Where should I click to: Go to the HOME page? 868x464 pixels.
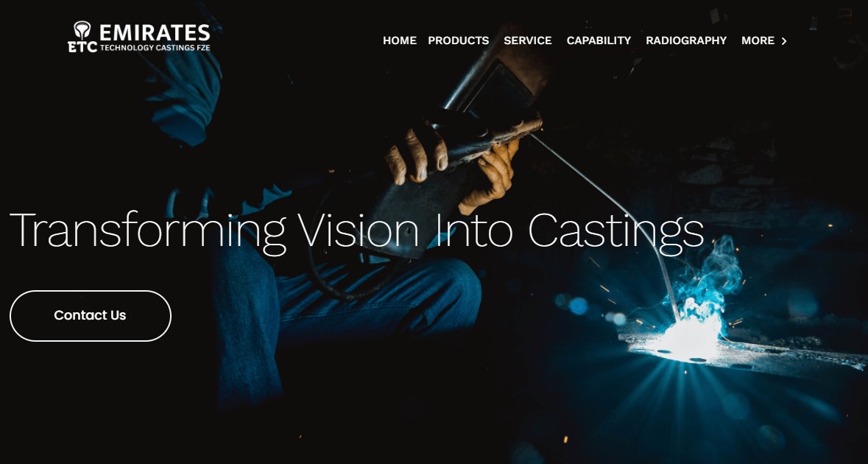click(400, 41)
